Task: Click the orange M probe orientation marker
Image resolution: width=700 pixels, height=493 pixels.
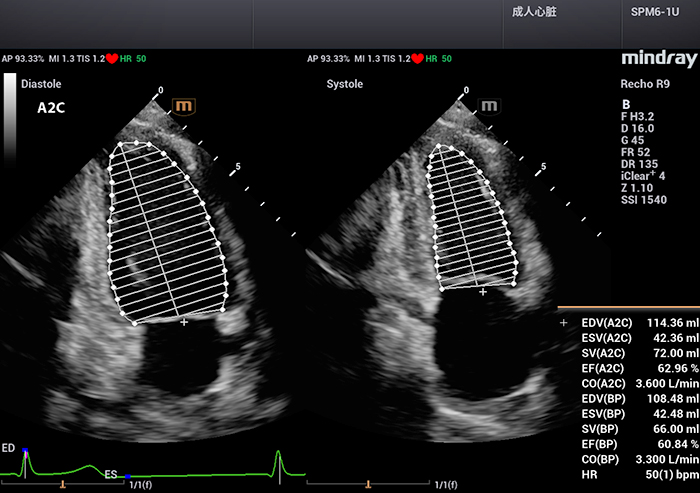Action: [184, 105]
